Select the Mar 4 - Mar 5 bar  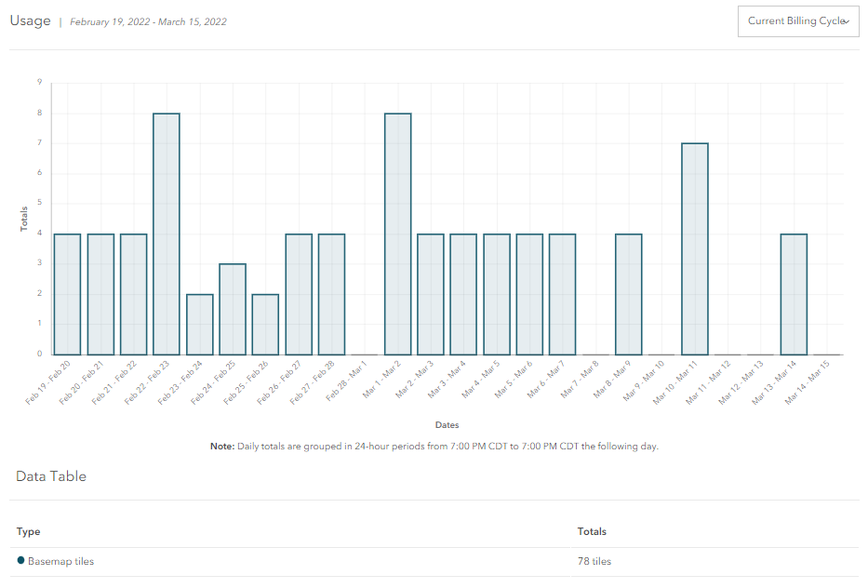click(497, 294)
